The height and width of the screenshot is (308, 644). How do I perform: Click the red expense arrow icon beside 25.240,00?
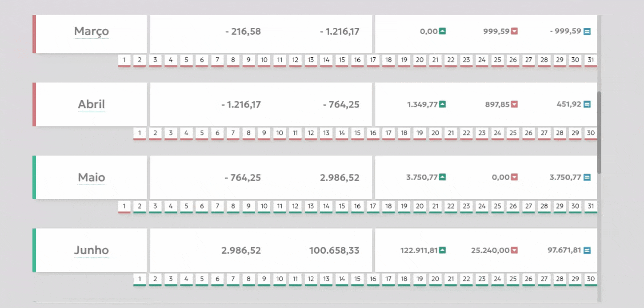pos(514,250)
